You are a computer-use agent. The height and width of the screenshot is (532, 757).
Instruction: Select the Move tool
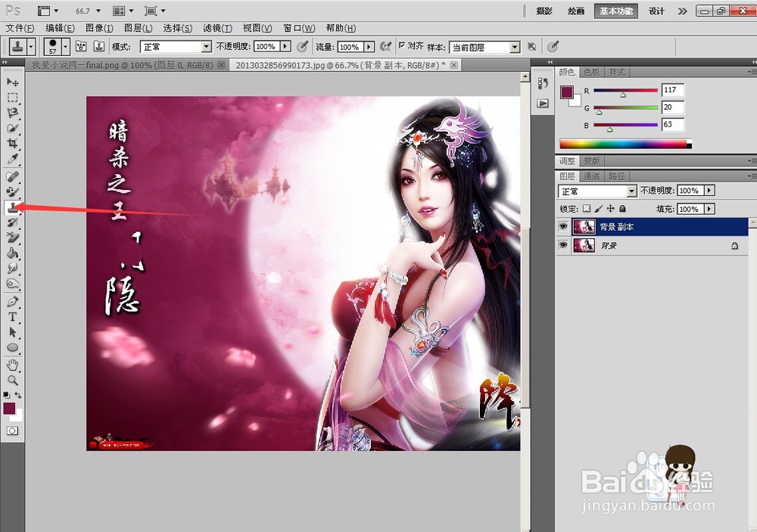13,82
